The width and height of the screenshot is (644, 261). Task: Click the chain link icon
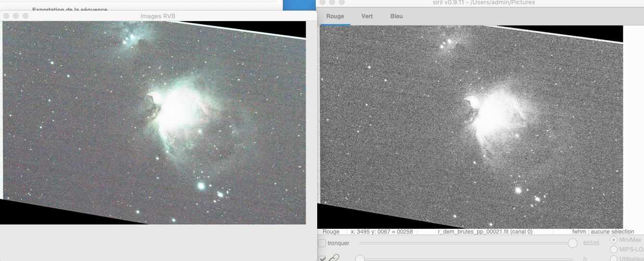tap(334, 258)
